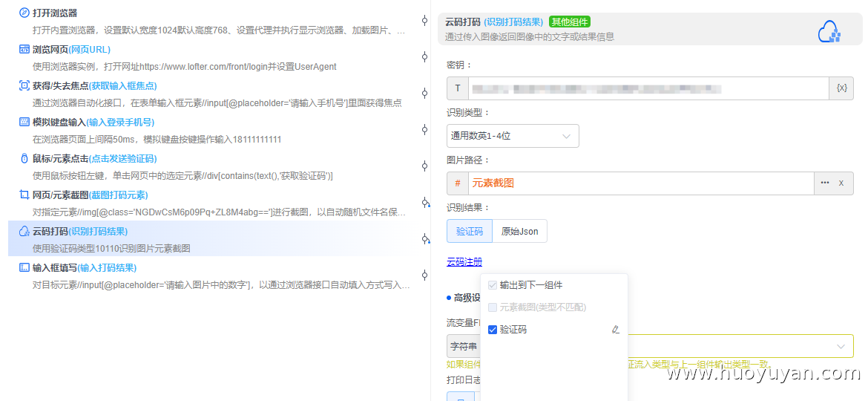Click the flow node marker beside 云码打码 row

click(x=424, y=238)
